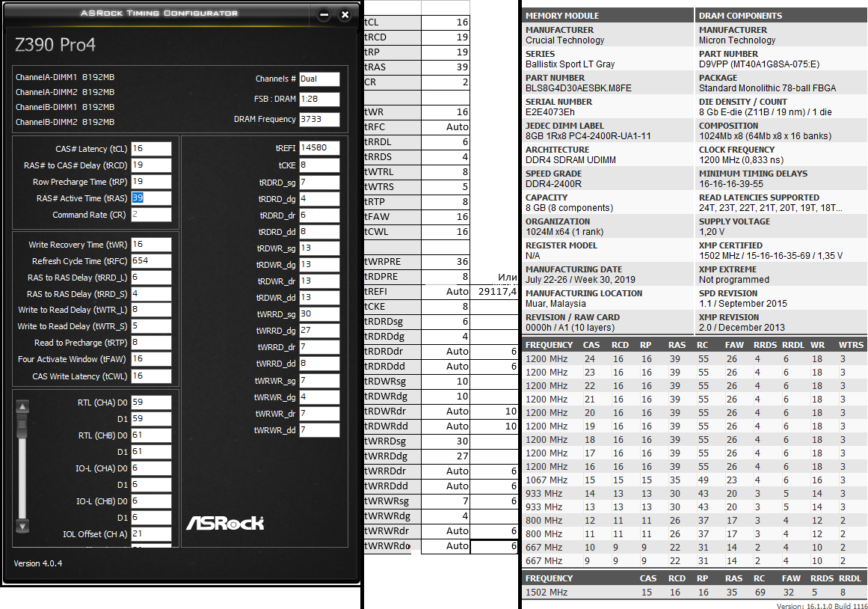Click the DRAM COMPONENTS section header

(x=781, y=16)
